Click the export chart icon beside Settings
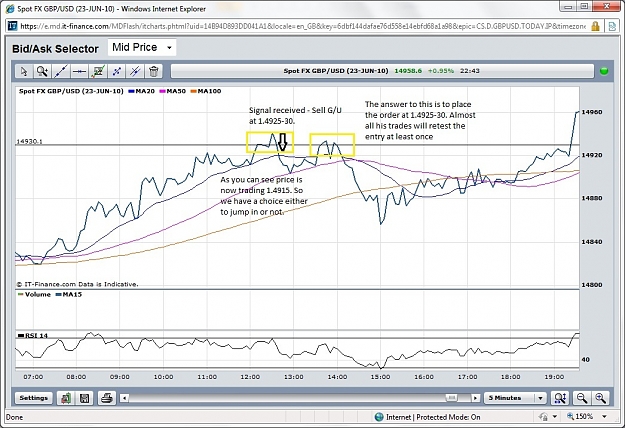This screenshot has width=625, height=428. click(66, 398)
